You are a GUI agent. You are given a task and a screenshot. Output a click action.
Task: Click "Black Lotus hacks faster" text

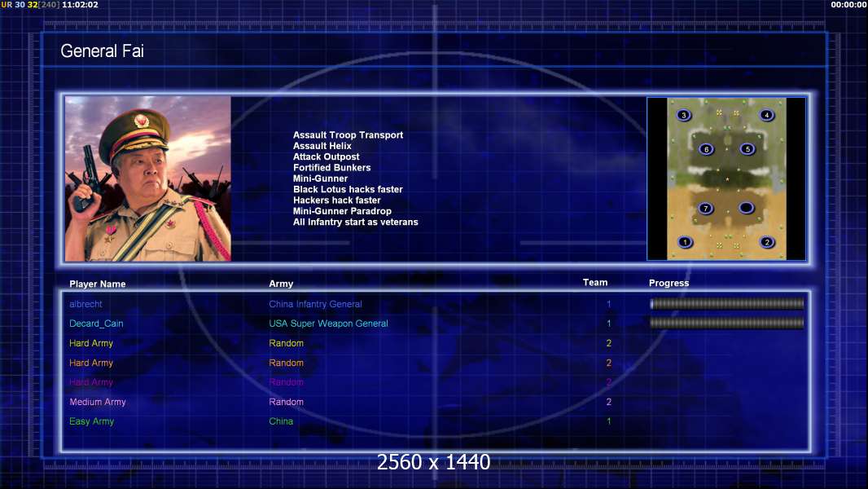348,189
